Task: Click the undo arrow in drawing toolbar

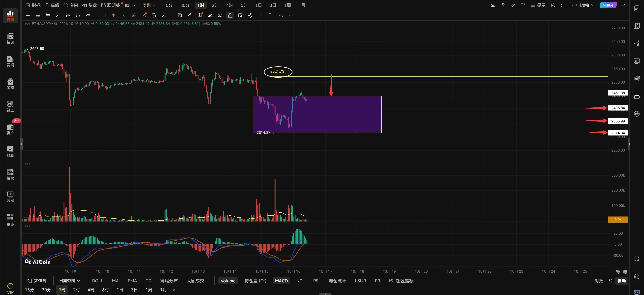Action: click(281, 15)
